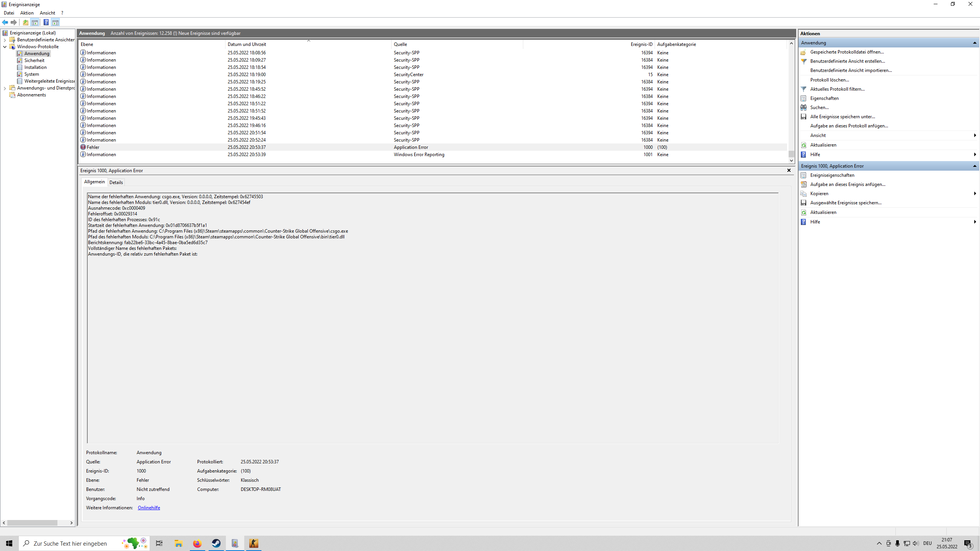Image resolution: width=980 pixels, height=551 pixels.
Task: Expand Benutzerdefinierte Ansichten tree node
Action: coord(5,40)
